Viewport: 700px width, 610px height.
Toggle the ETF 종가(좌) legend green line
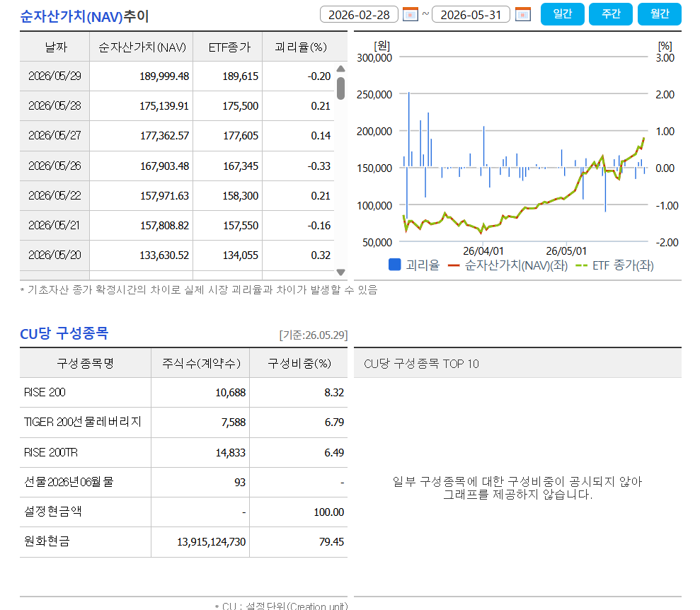coord(581,266)
